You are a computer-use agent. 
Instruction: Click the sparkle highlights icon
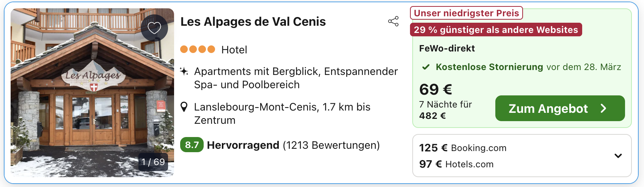[x=184, y=71]
